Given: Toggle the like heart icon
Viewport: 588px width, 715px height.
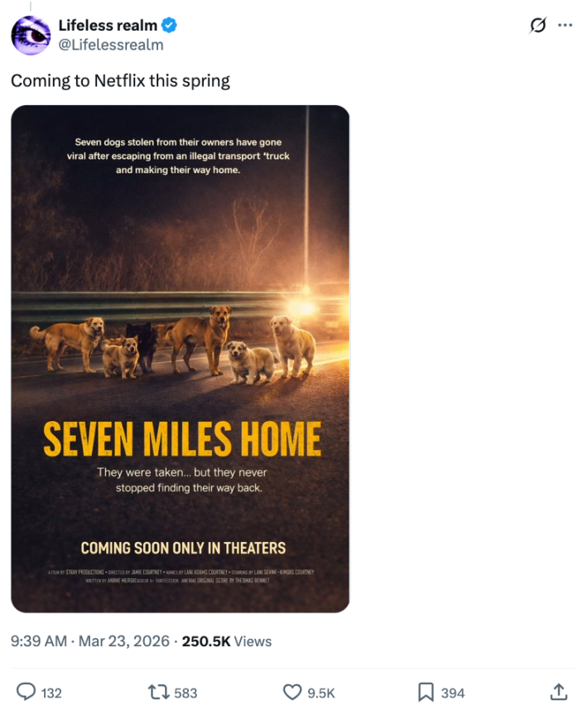Looking at the screenshot, I should (292, 692).
